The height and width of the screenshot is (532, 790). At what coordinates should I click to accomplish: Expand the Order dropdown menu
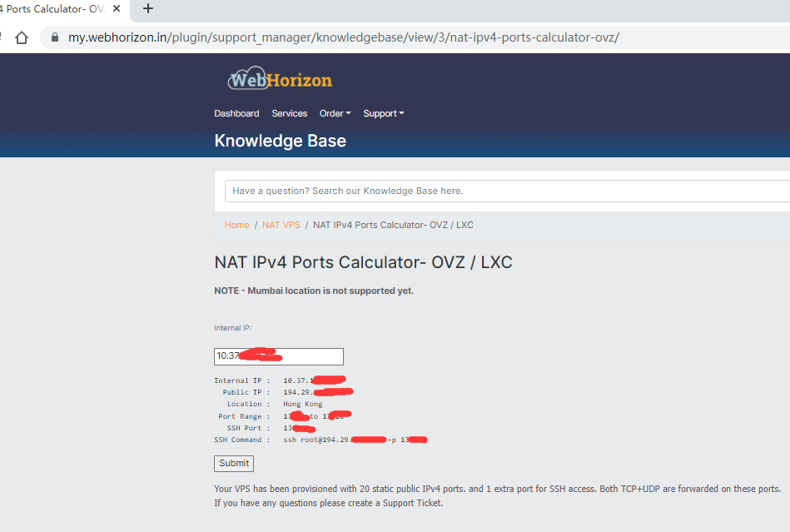click(x=335, y=113)
